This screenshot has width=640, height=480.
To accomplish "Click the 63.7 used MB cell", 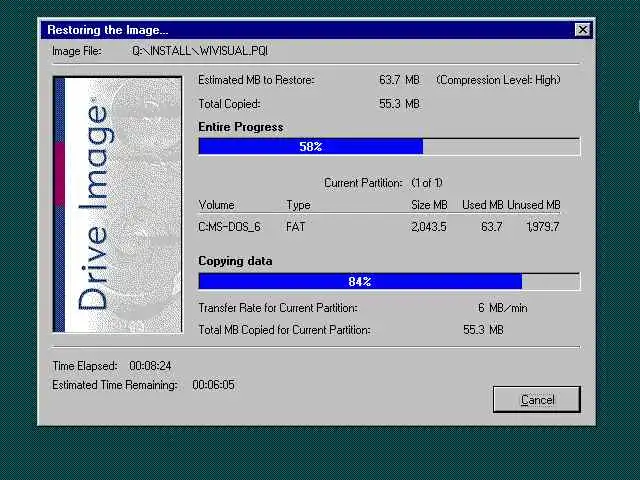I will click(492, 227).
